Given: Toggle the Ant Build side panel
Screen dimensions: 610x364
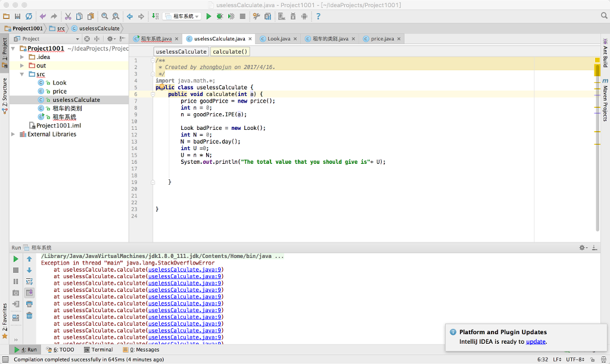Looking at the screenshot, I should [605, 49].
